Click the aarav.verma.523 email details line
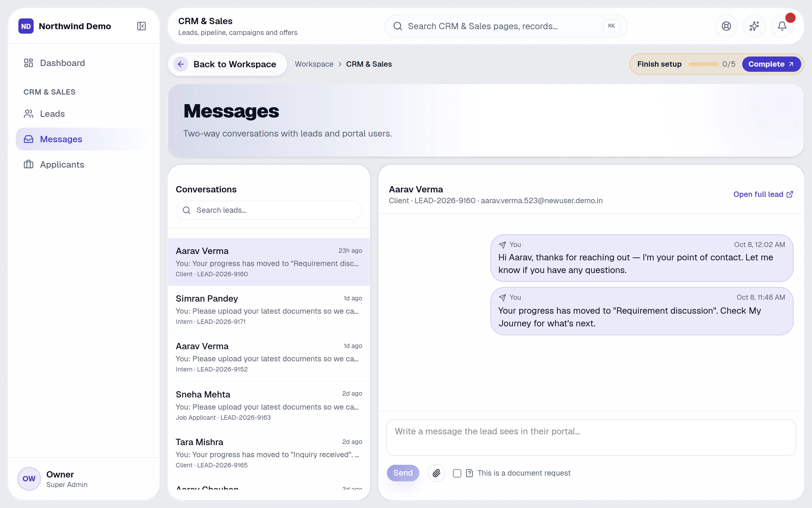 point(495,201)
